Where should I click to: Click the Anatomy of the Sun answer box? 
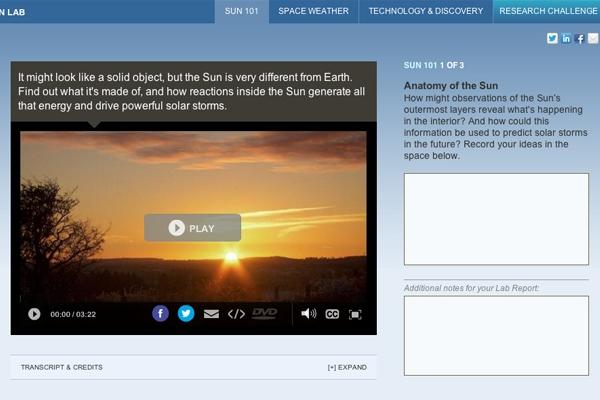point(496,219)
